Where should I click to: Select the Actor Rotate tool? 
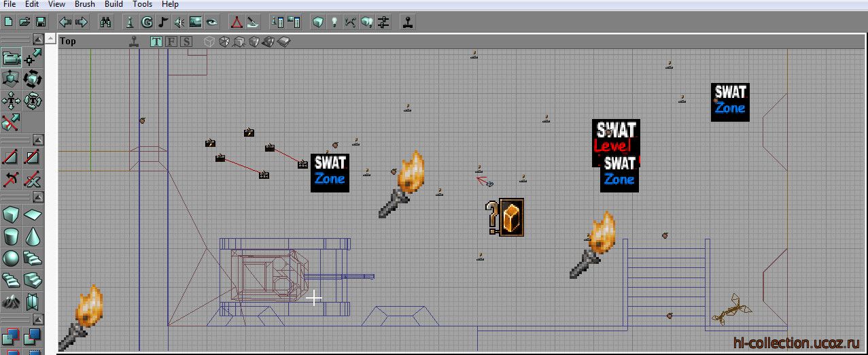point(33,80)
